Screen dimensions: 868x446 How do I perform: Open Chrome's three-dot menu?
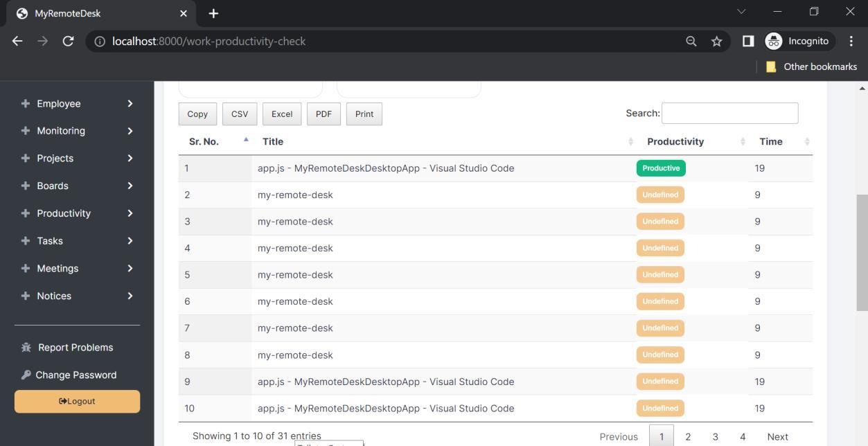click(x=852, y=42)
